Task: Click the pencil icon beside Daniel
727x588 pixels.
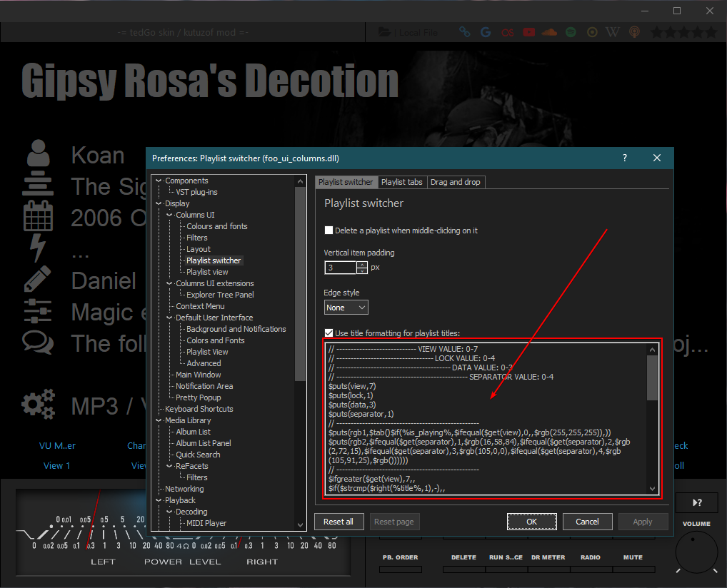Action: pyautogui.click(x=37, y=279)
